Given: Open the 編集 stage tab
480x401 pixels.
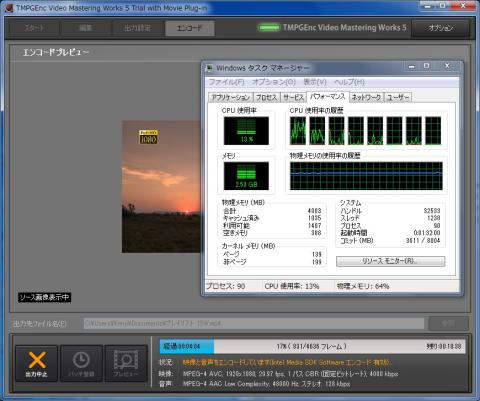Looking at the screenshot, I should [85, 28].
